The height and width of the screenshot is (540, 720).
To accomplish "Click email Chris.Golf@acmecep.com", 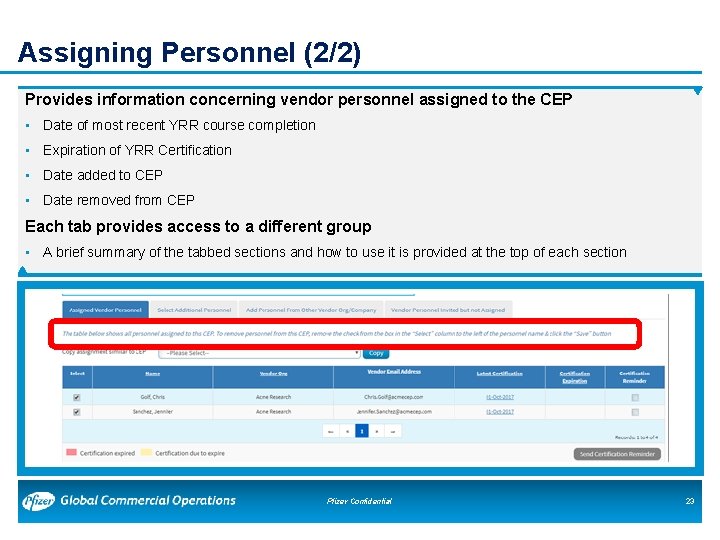I will [x=394, y=397].
